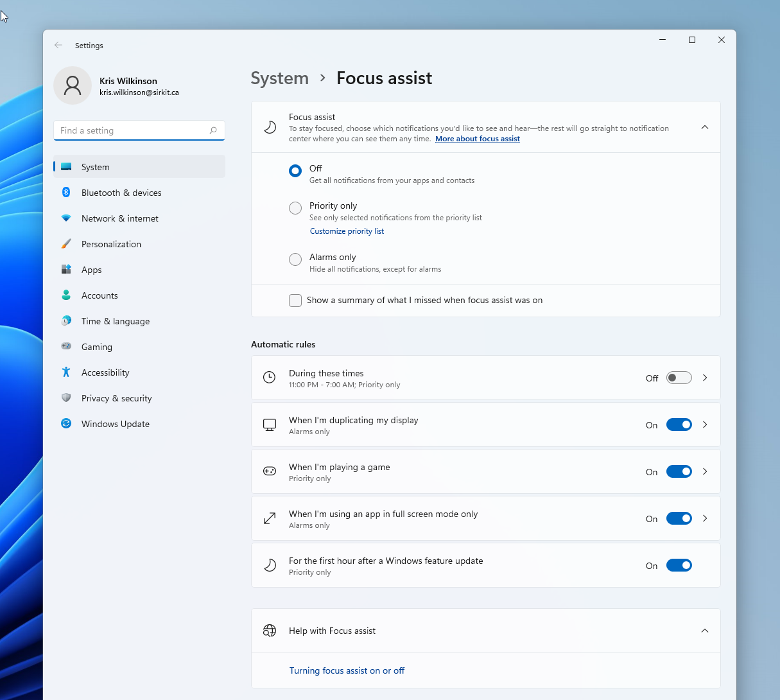Click the user name Kris Wilkinson

click(128, 81)
